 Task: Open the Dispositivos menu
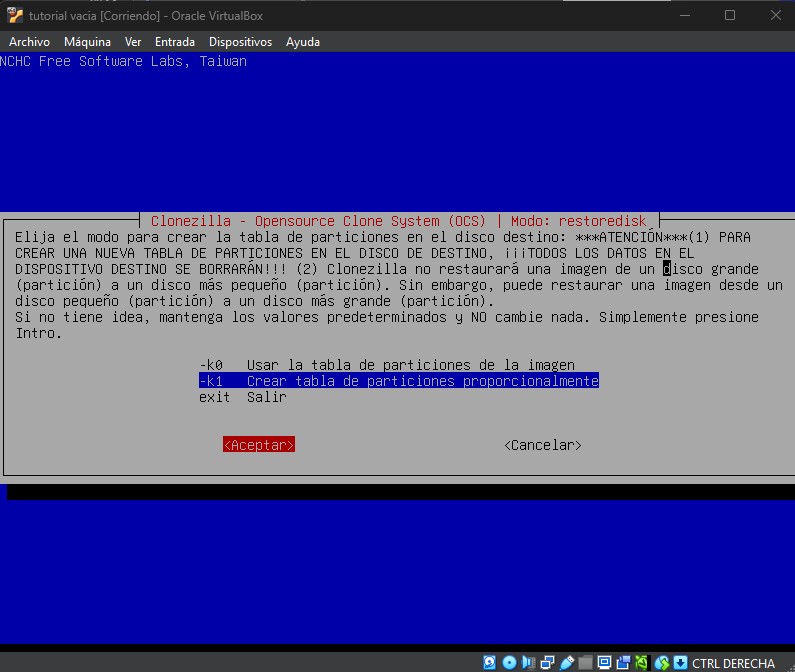pos(240,42)
